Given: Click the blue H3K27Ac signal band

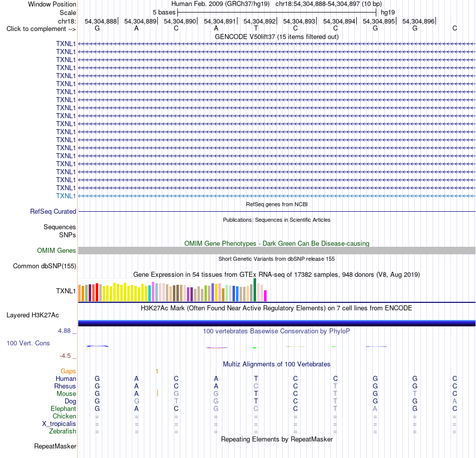Looking at the screenshot, I should tap(277, 323).
